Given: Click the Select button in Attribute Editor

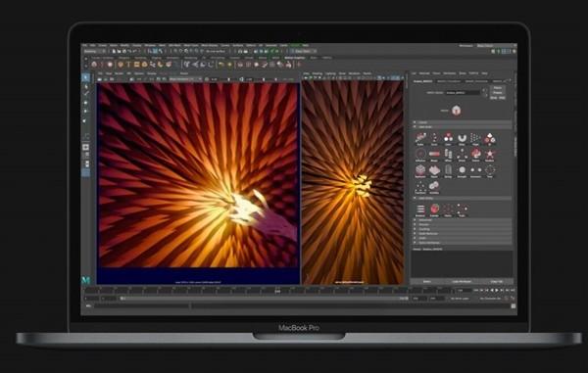Looking at the screenshot, I should (426, 281).
